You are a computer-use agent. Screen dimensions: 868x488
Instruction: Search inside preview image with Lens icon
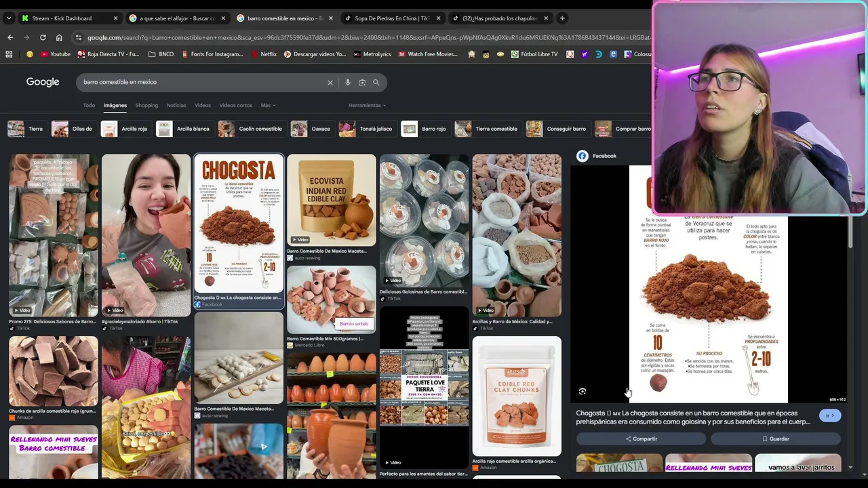[x=583, y=391]
